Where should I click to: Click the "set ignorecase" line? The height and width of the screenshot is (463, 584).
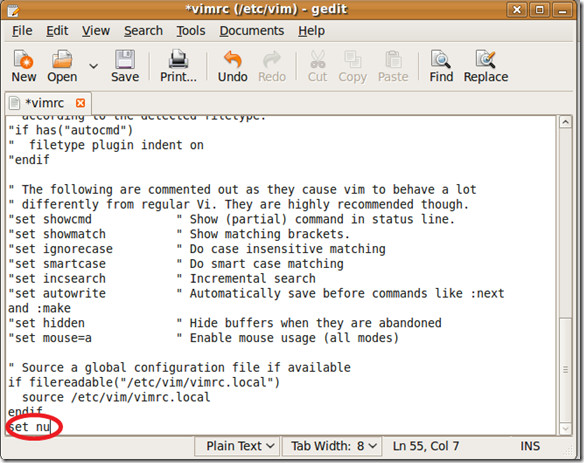(x=197, y=249)
